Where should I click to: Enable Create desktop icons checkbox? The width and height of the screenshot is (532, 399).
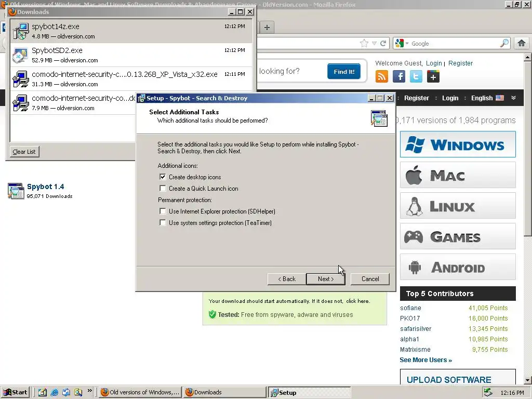(163, 177)
